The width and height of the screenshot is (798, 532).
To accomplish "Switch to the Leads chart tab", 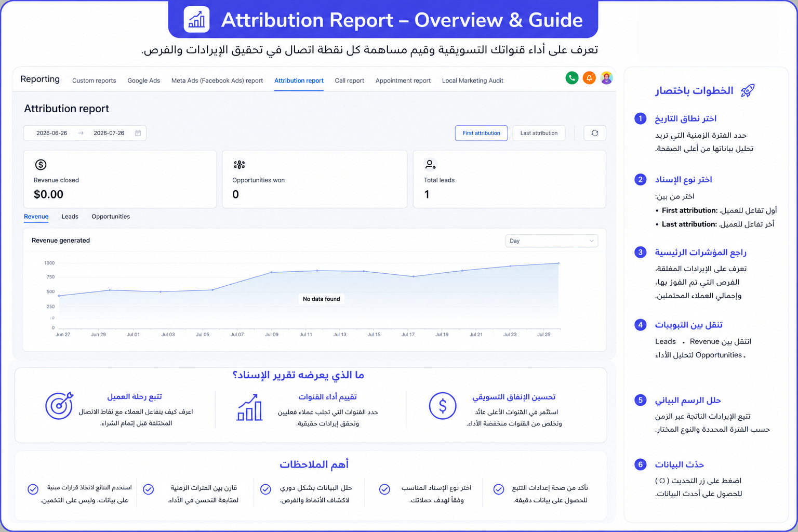I will coord(70,217).
